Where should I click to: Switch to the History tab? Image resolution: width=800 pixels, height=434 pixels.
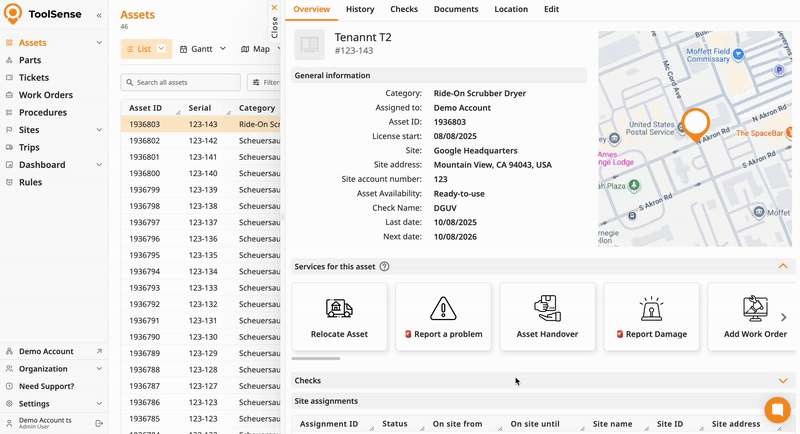click(x=360, y=9)
